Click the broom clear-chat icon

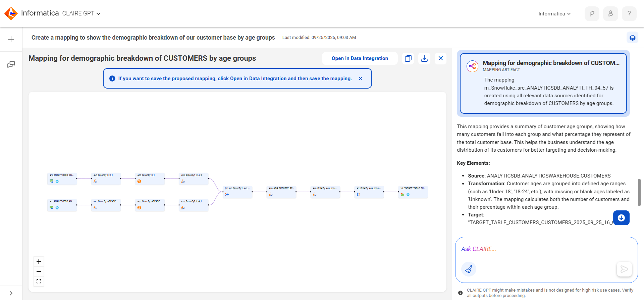coord(469,269)
